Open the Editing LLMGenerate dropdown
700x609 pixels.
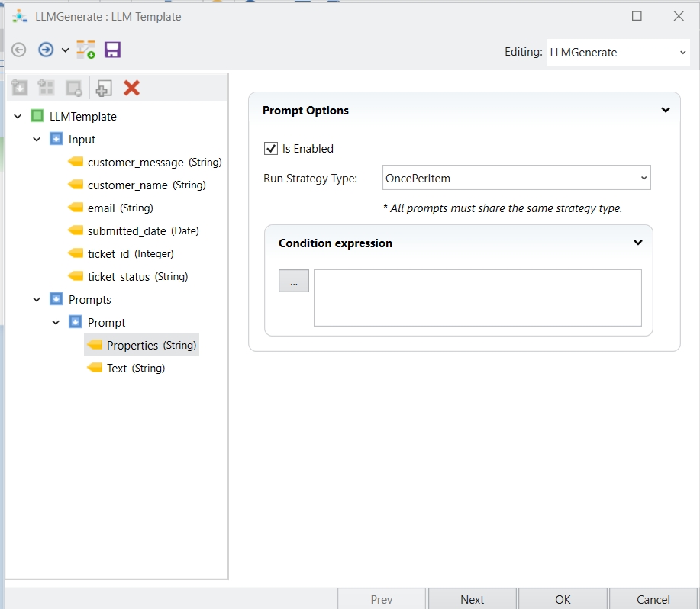tap(618, 53)
